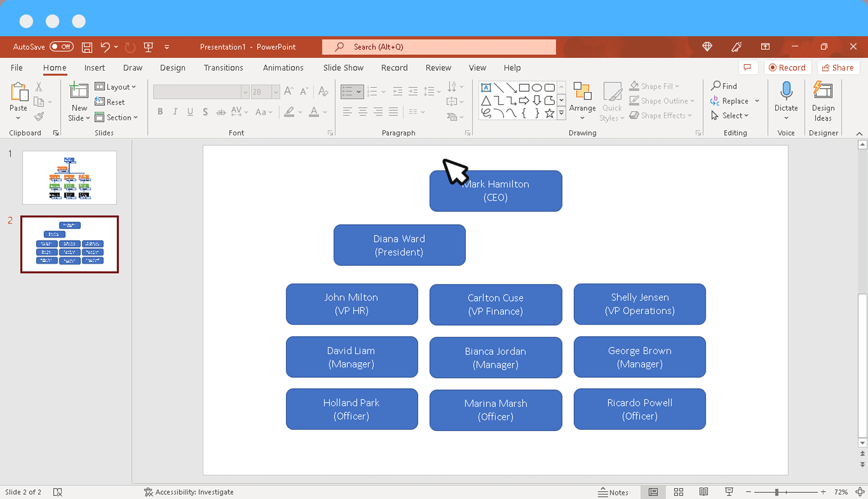Viewport: 868px width, 499px height.
Task: Toggle Strikethrough formatting
Action: point(221,112)
